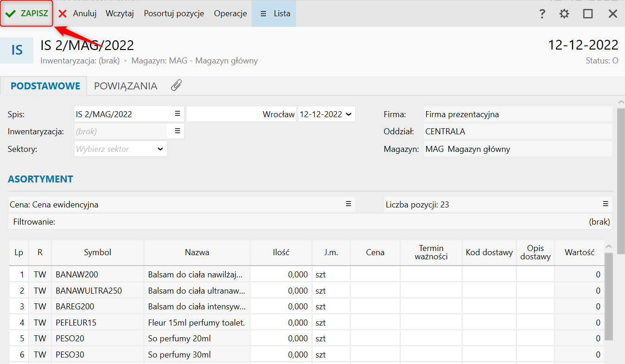Image resolution: width=625 pixels, height=364 pixels.
Task: Click Wczytaj in the toolbar
Action: pyautogui.click(x=120, y=13)
